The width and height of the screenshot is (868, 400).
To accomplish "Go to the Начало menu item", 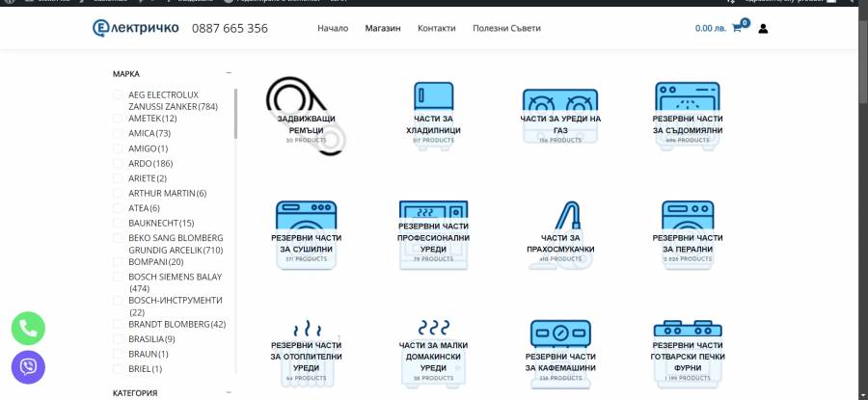I will [x=333, y=29].
